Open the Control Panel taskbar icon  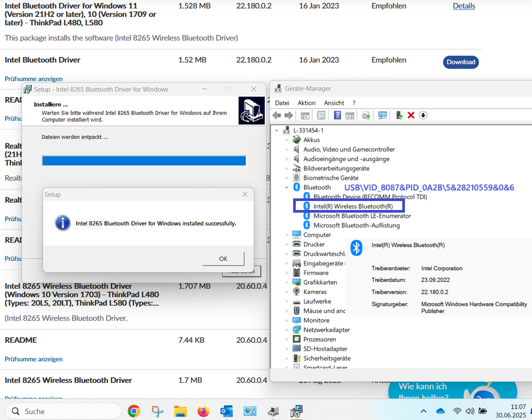[x=250, y=411]
